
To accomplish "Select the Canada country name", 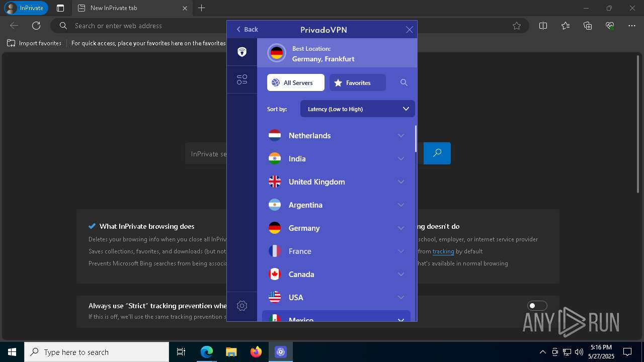I will tap(301, 274).
